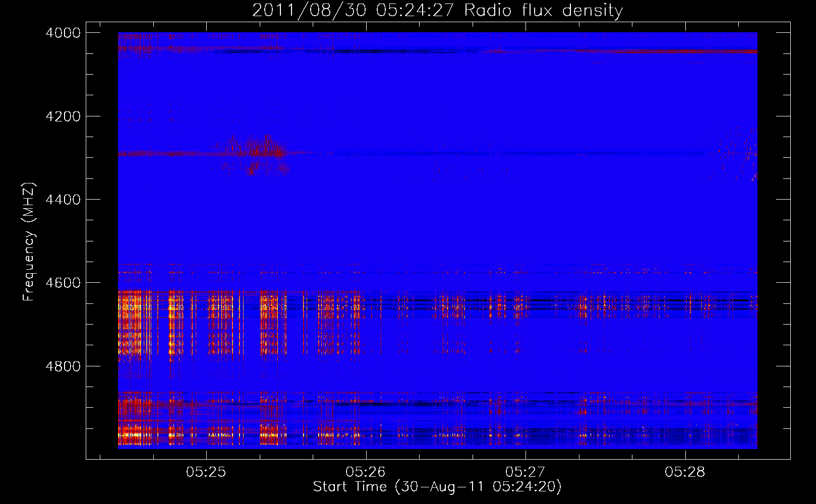816x504 pixels.
Task: Click the "Frequency (MHZ)" y-axis label
Action: point(29,242)
